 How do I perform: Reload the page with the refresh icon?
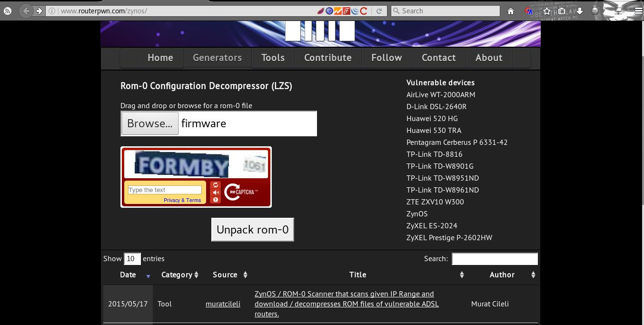pos(379,10)
